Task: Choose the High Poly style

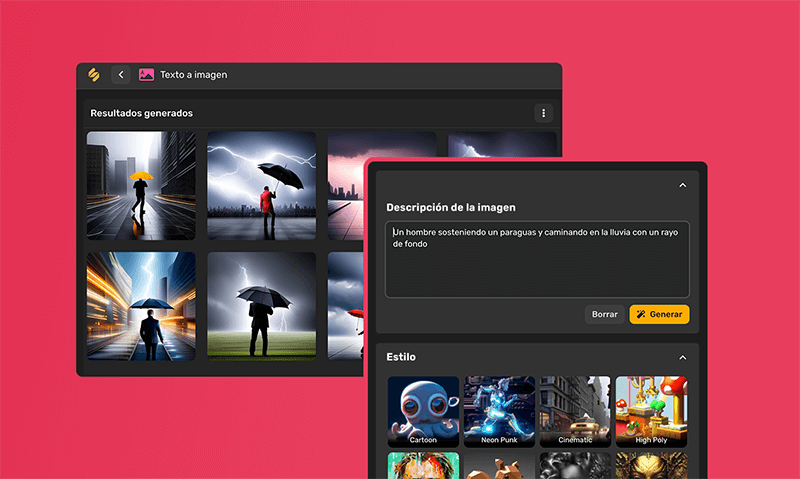Action: 651,411
